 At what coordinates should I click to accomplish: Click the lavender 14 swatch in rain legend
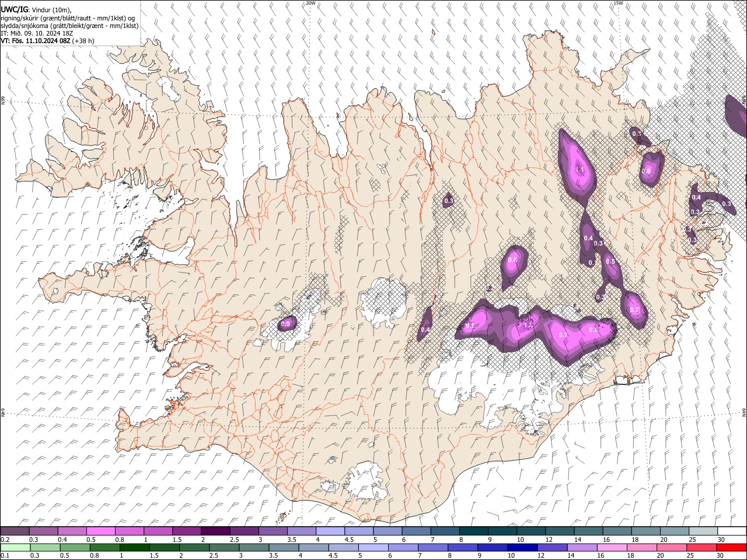582,547
